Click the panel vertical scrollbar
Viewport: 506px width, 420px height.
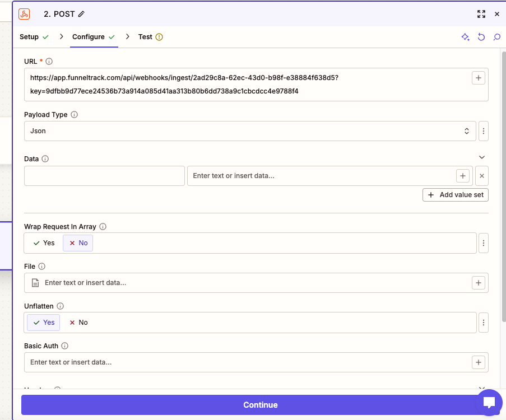(x=504, y=186)
